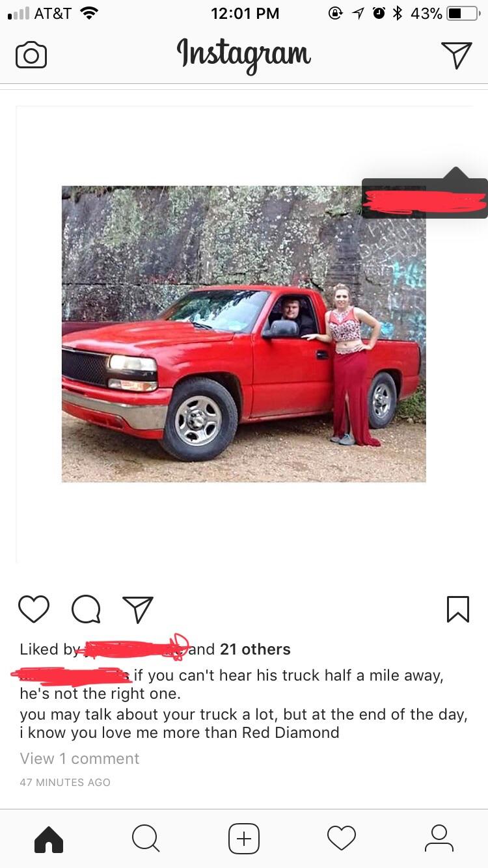Create new post with plus icon
This screenshot has width=488, height=868.
(x=244, y=838)
